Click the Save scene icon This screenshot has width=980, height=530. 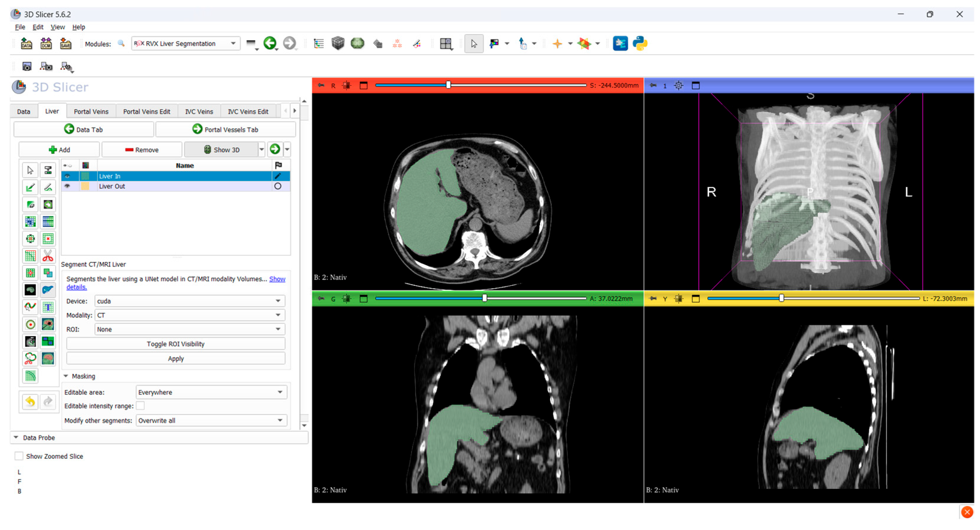pos(65,43)
